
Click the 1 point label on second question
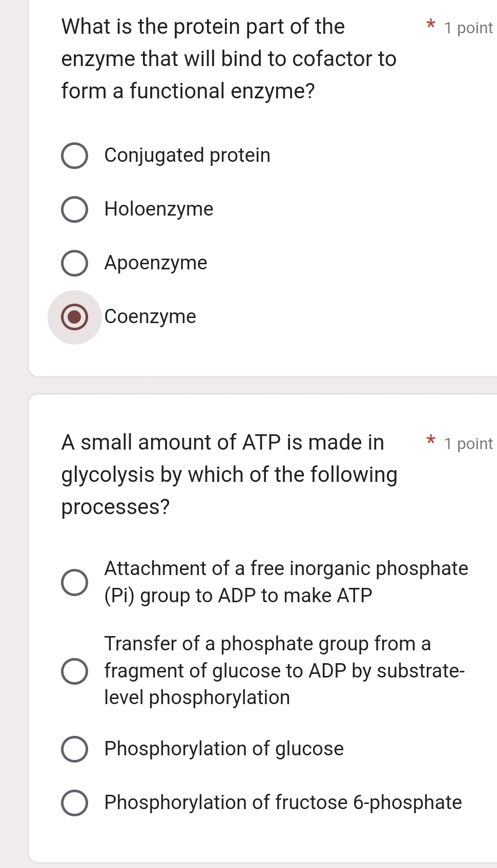pos(467,444)
